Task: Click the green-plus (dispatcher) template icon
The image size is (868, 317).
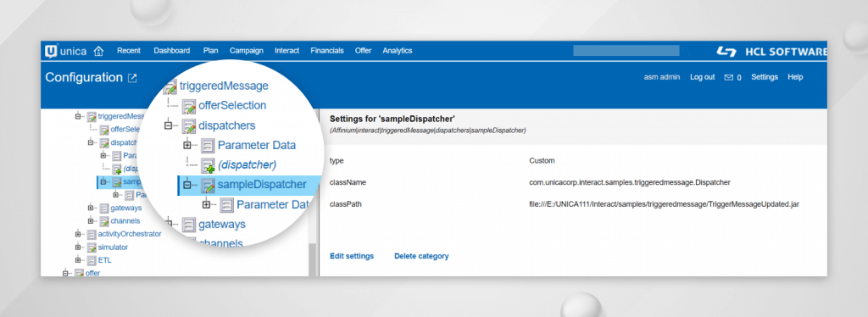Action: (x=208, y=165)
